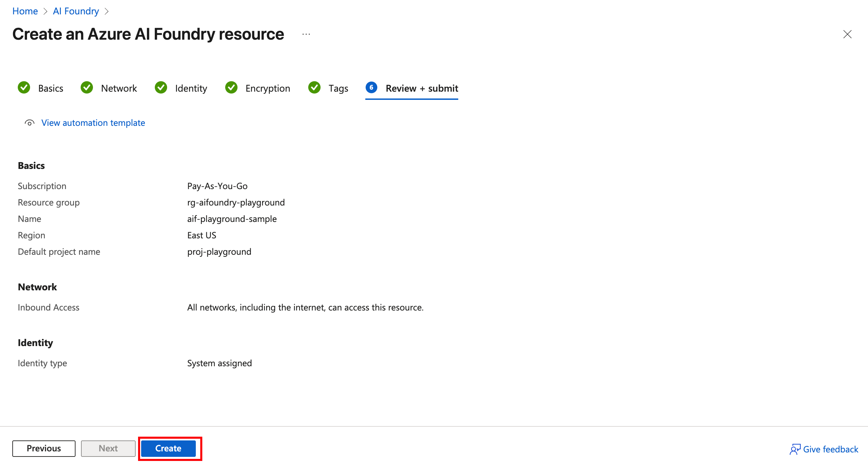Click the Region label

pyautogui.click(x=31, y=235)
